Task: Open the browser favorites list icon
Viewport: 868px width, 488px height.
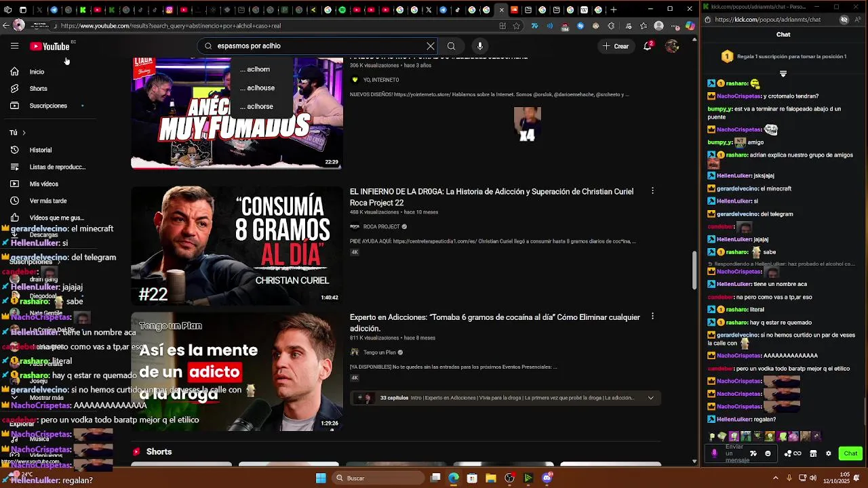Action: click(x=644, y=26)
